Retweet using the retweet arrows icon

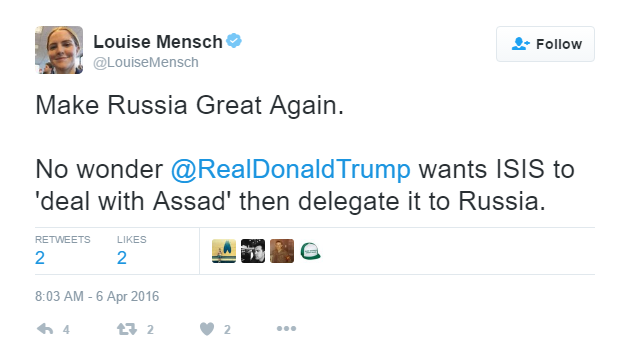(x=127, y=329)
